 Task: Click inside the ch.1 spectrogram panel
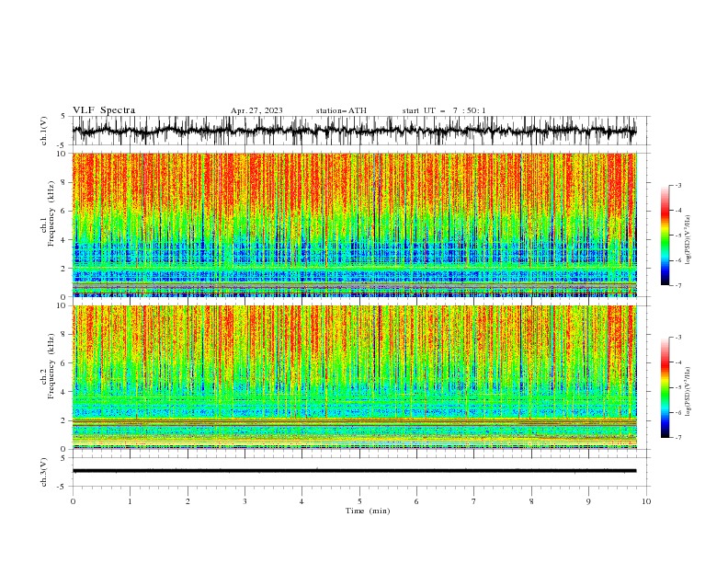[x=354, y=224]
